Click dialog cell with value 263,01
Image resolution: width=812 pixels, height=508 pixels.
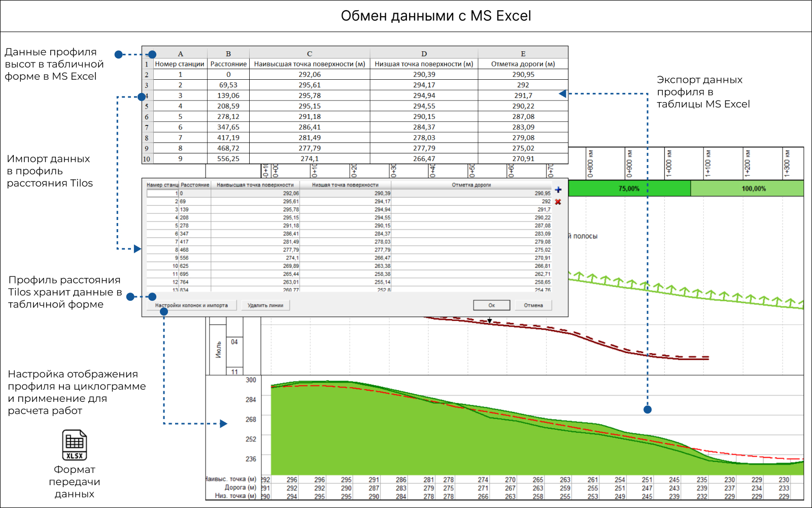click(255, 282)
